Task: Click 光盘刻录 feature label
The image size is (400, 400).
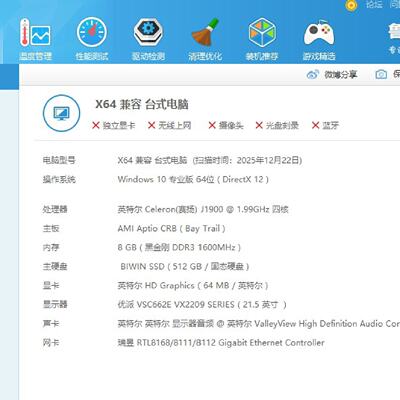Action: [x=282, y=125]
